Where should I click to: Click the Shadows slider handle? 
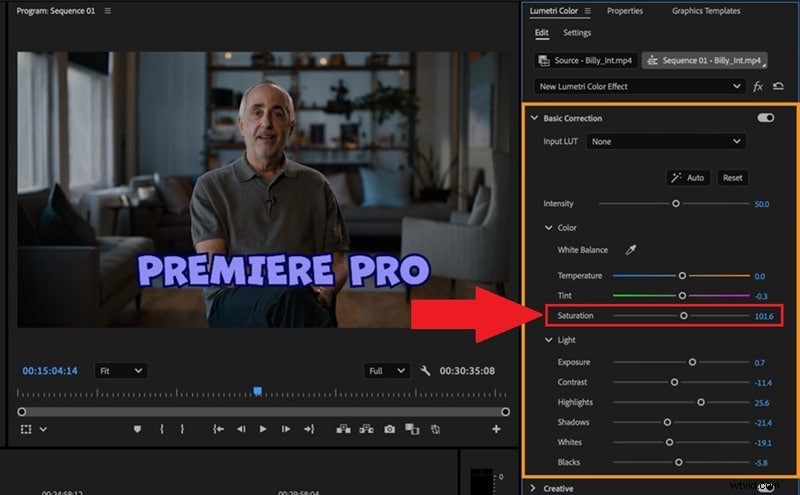667,423
